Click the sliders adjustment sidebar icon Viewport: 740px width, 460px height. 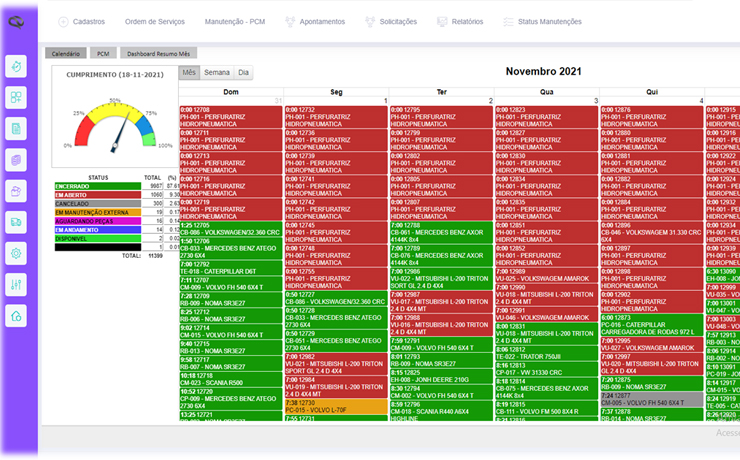(x=17, y=284)
